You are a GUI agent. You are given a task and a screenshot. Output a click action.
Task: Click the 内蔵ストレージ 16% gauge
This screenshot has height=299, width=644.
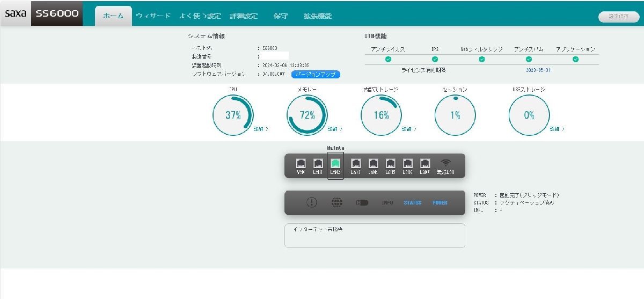click(x=381, y=115)
